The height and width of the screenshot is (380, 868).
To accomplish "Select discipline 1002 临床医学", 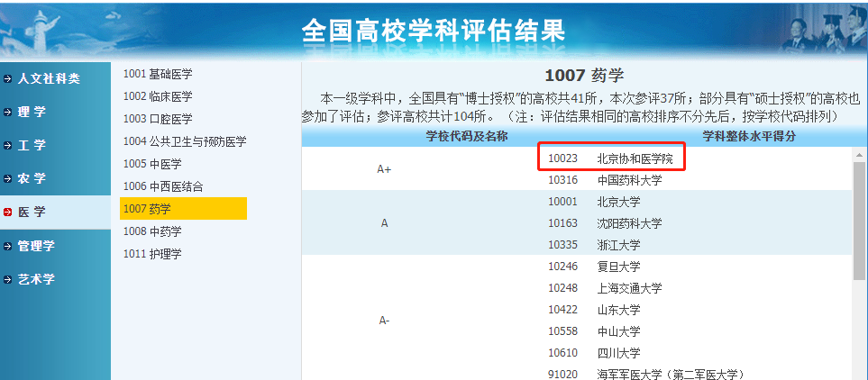I will click(158, 96).
